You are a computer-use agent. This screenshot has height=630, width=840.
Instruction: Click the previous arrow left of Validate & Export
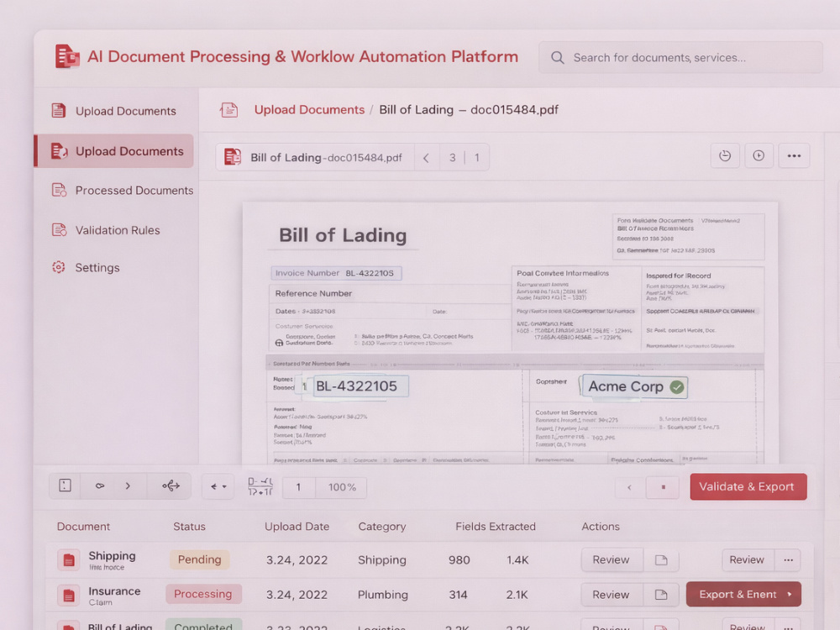click(629, 487)
